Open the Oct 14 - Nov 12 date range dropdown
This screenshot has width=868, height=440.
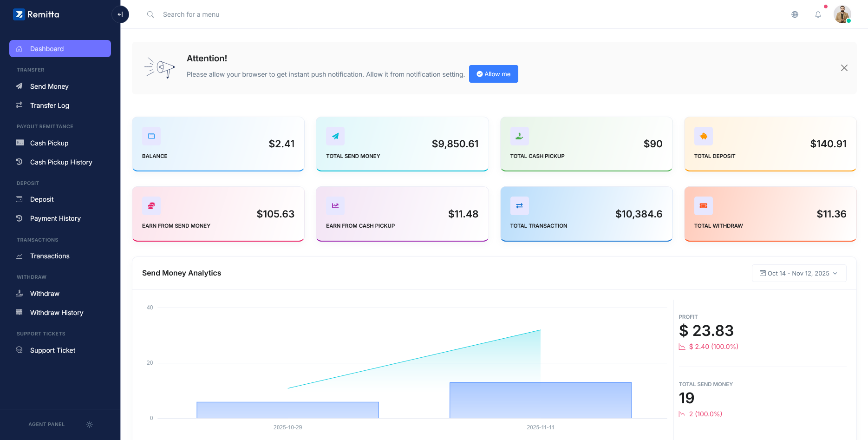799,273
